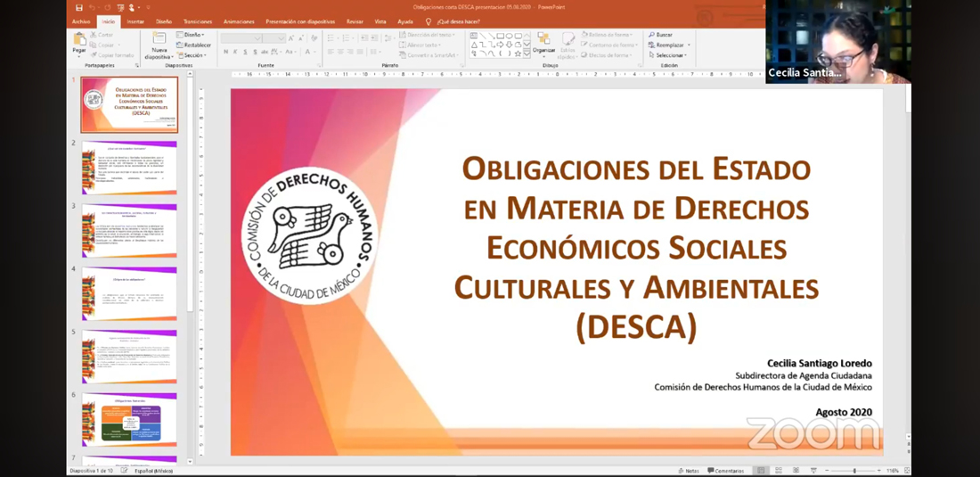Click the ¿Qué desea hacer? search box
The width and height of the screenshot is (980, 477).
coord(453,21)
